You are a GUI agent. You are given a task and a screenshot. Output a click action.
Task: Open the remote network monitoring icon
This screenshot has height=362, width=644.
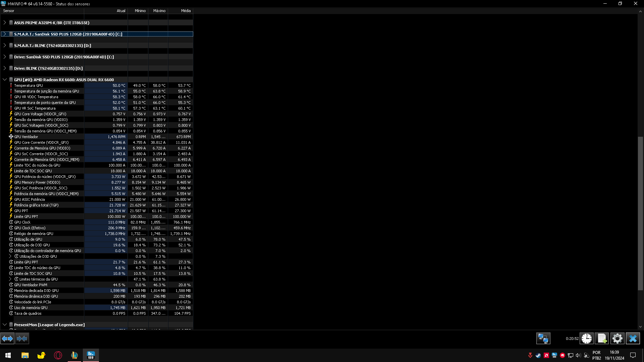pos(543,339)
